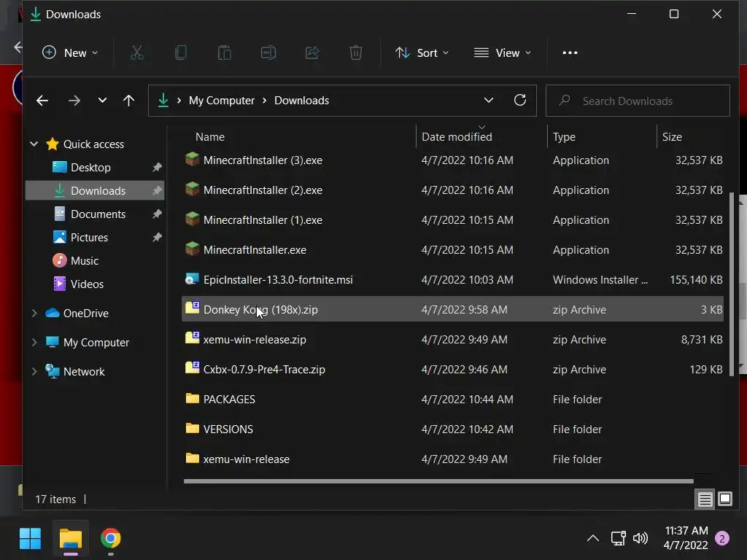The width and height of the screenshot is (747, 560).
Task: Sort by the Date modified column header
Action: coord(457,137)
